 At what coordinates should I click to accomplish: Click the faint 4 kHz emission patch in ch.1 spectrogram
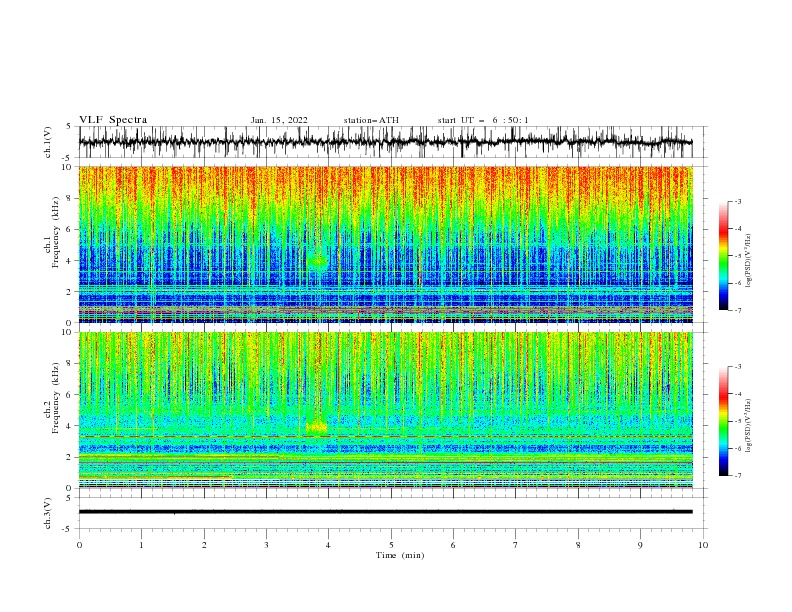[318, 261]
